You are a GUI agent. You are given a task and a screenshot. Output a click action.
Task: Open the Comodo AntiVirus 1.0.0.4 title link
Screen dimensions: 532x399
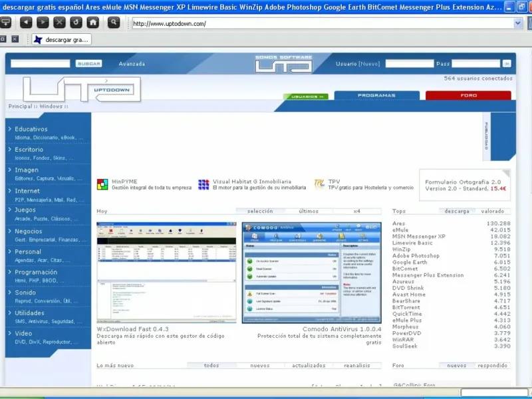[x=342, y=329]
